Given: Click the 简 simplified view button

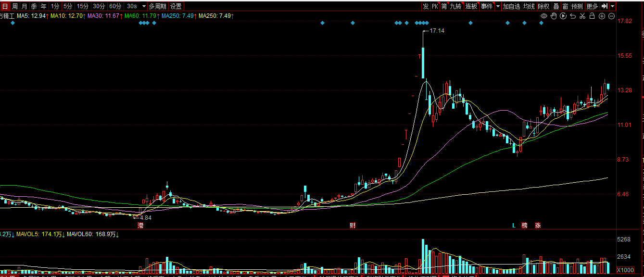Looking at the screenshot, I should (x=444, y=6).
